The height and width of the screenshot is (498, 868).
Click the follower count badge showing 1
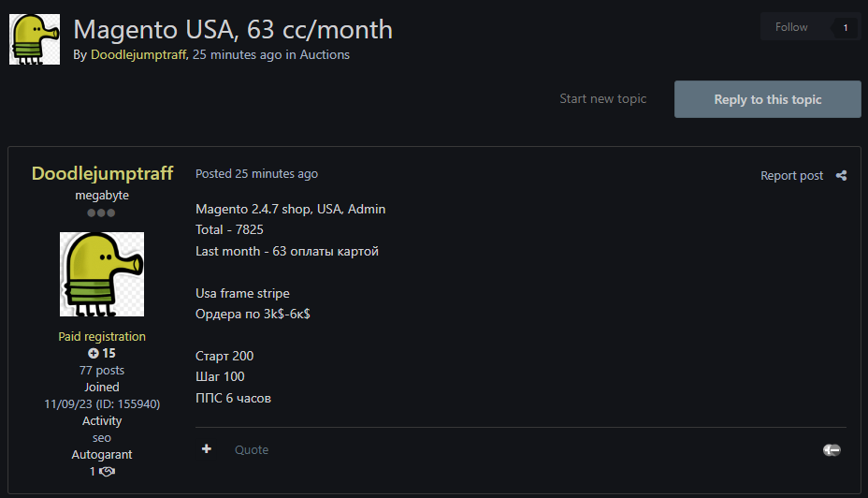pyautogui.click(x=845, y=28)
